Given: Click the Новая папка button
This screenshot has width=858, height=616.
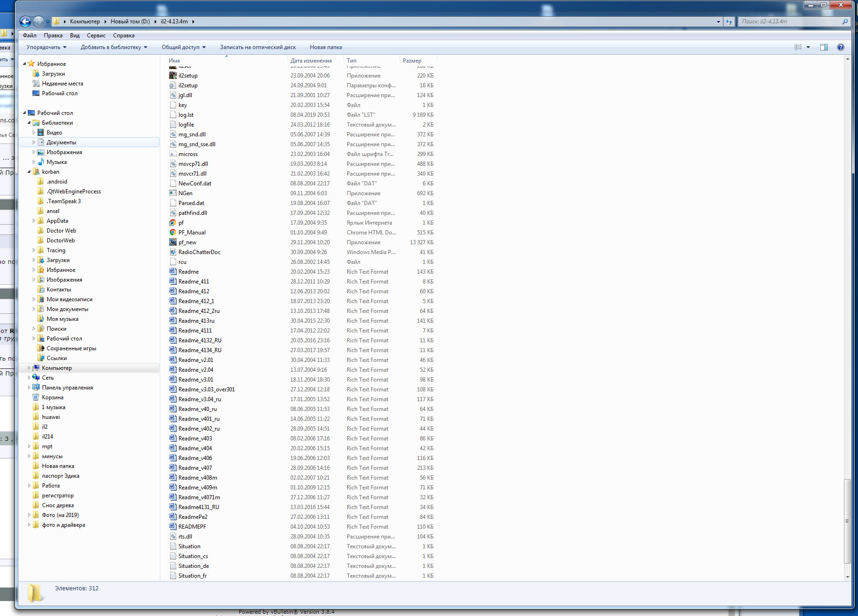Looking at the screenshot, I should (x=326, y=47).
